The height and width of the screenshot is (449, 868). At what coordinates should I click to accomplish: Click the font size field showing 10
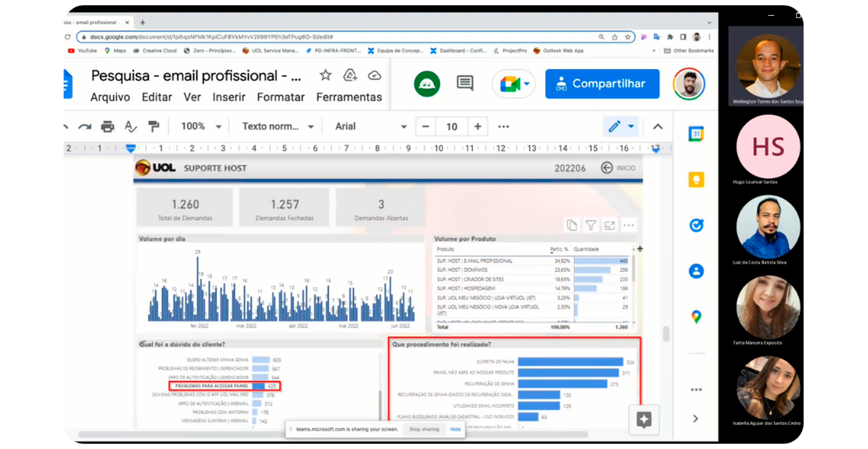point(452,126)
